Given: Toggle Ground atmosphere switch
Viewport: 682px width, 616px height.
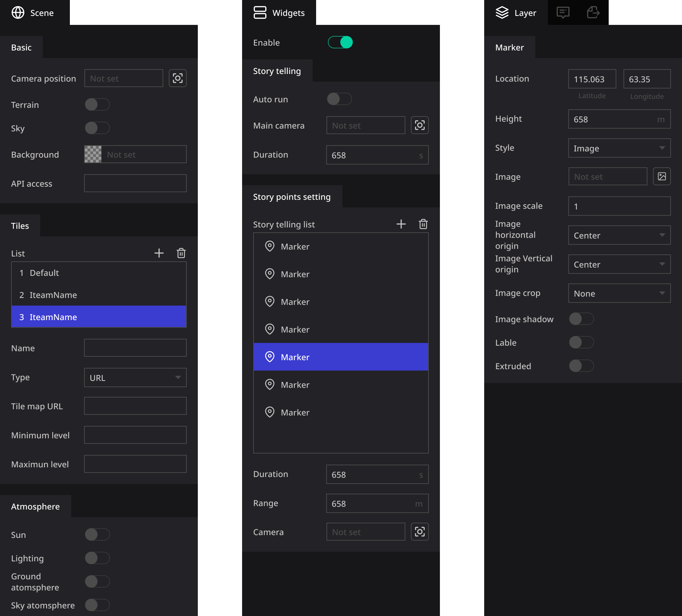Looking at the screenshot, I should click(98, 581).
